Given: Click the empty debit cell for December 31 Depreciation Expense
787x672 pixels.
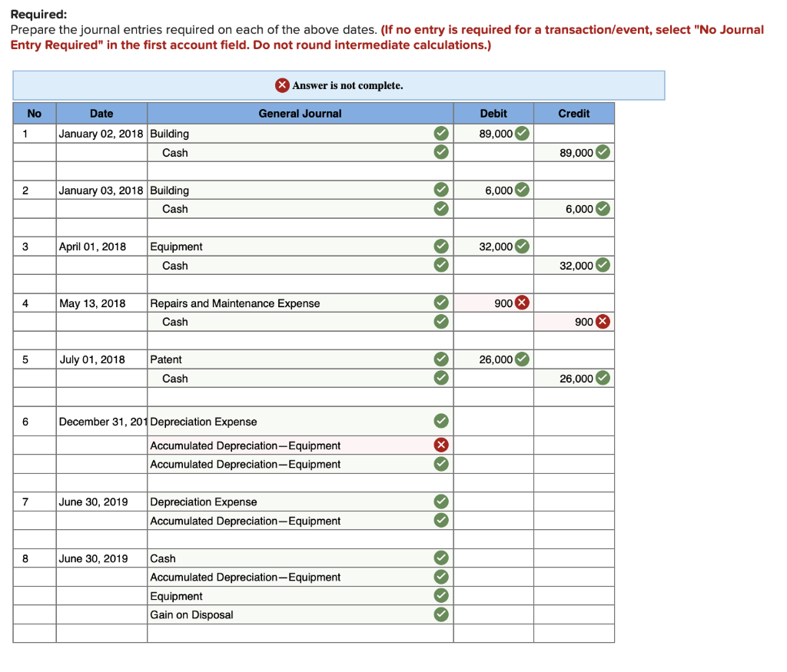Looking at the screenshot, I should tap(493, 422).
